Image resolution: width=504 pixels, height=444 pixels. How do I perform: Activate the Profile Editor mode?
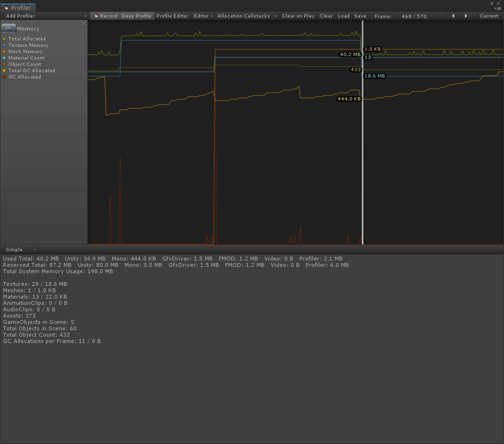172,16
